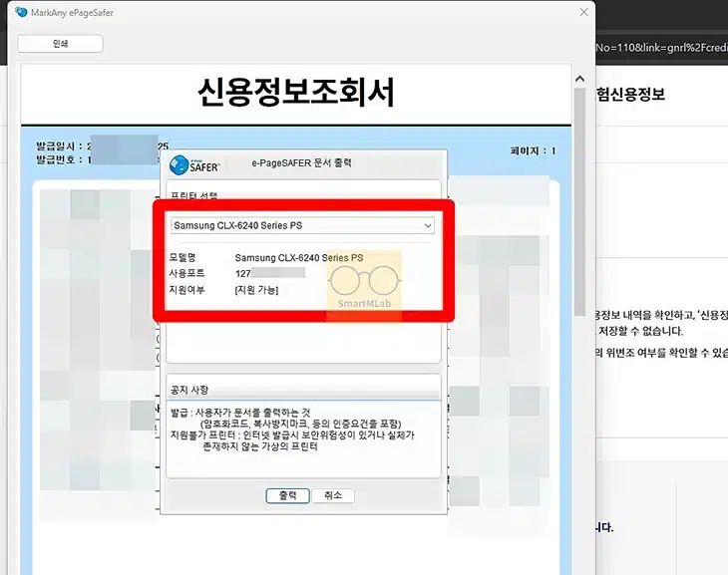The width and height of the screenshot is (728, 575).
Task: Click the 발급번호 label in document header
Action: (55, 159)
